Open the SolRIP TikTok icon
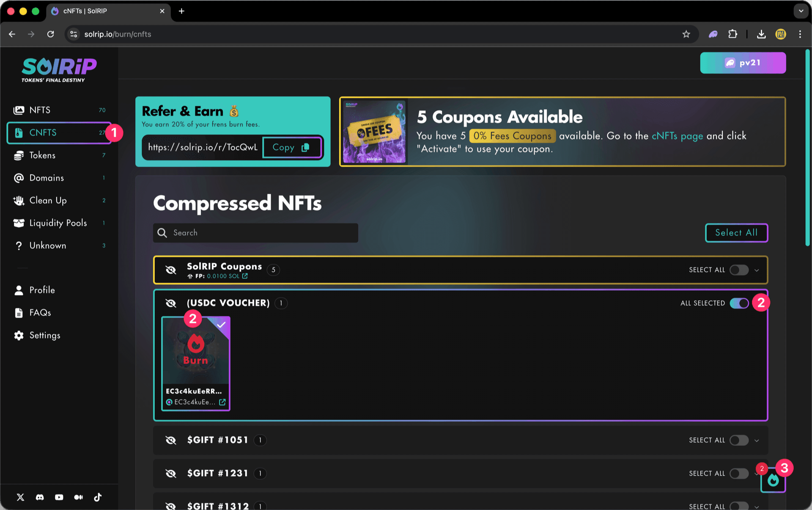 tap(98, 497)
